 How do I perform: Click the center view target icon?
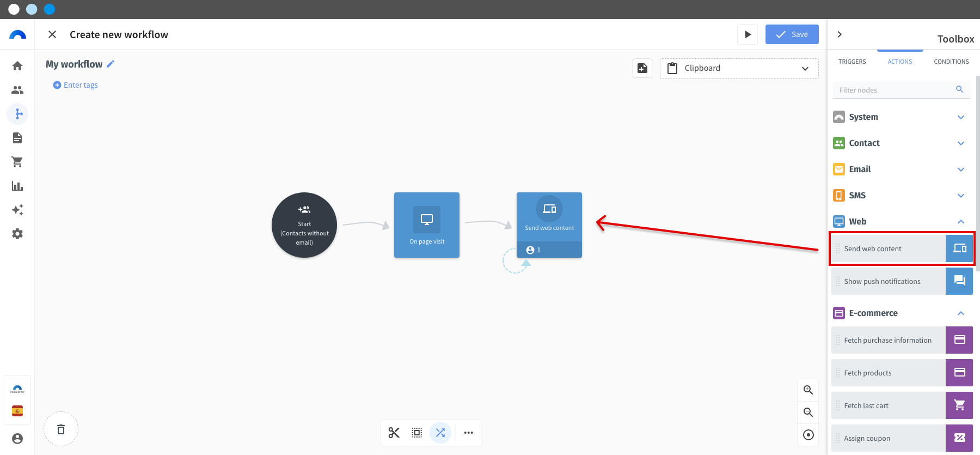[808, 435]
